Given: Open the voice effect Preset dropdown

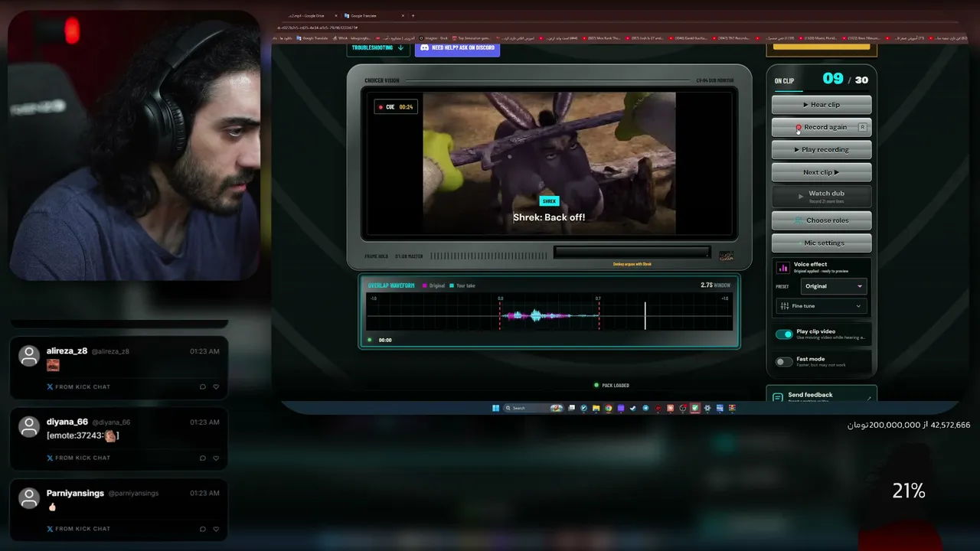Looking at the screenshot, I should pos(834,286).
